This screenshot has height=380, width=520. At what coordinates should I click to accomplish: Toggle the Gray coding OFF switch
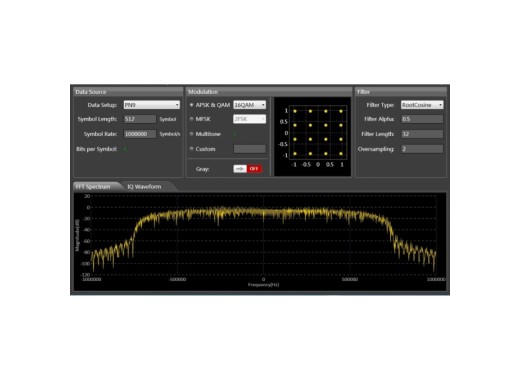247,169
